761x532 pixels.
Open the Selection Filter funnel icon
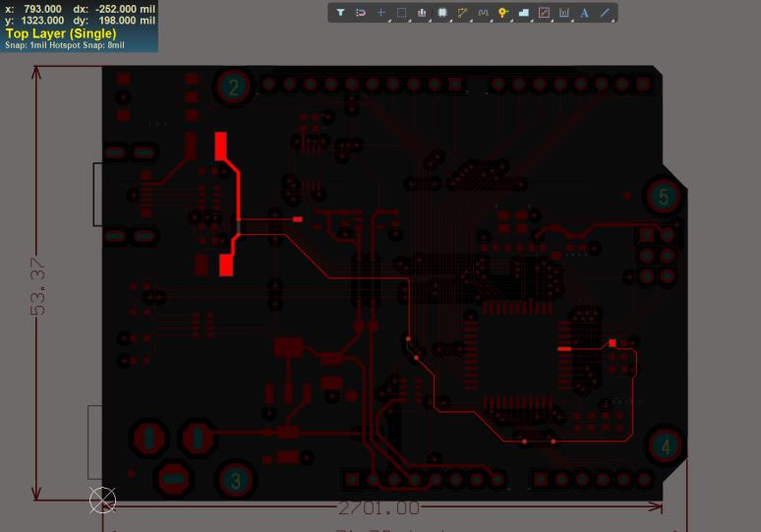[340, 13]
